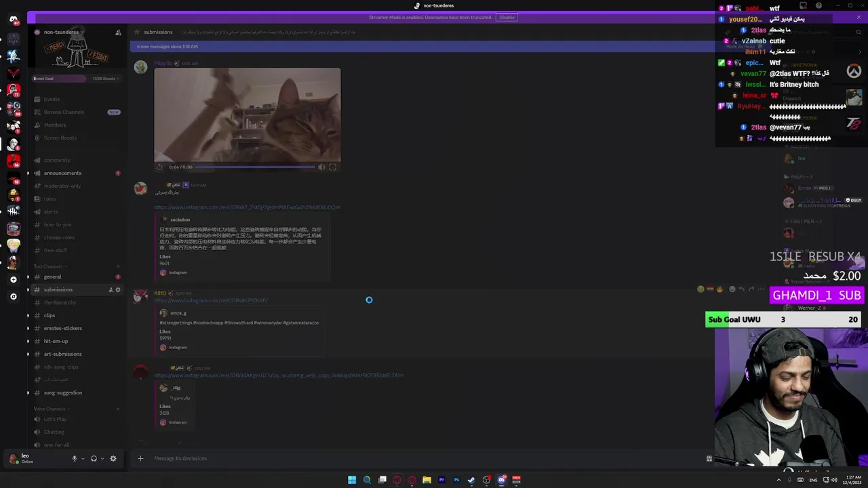Open microphone input options arrow
868x488 pixels.
(x=83, y=458)
